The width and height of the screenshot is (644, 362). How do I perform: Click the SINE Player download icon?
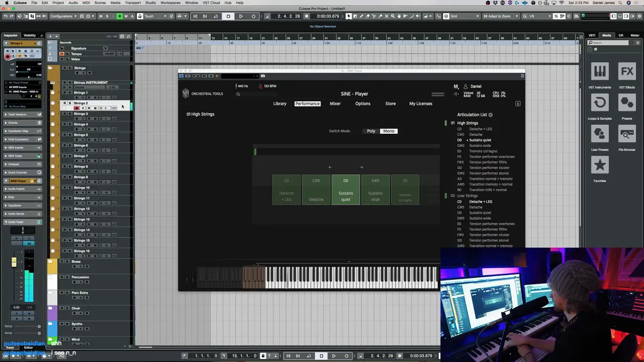[518, 104]
